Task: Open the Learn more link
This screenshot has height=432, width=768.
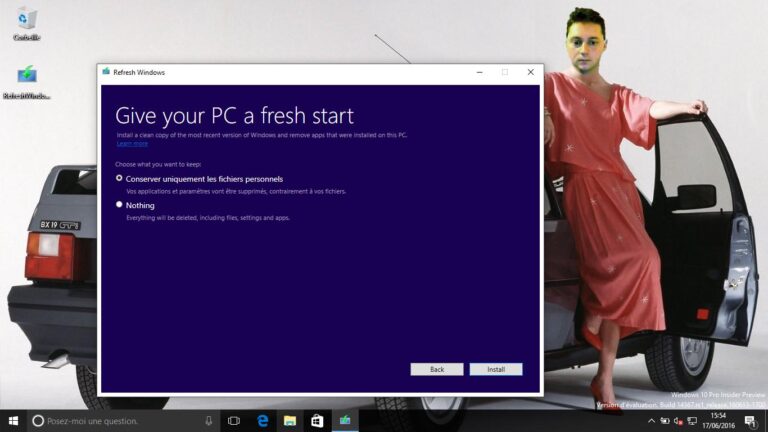Action: 132,144
